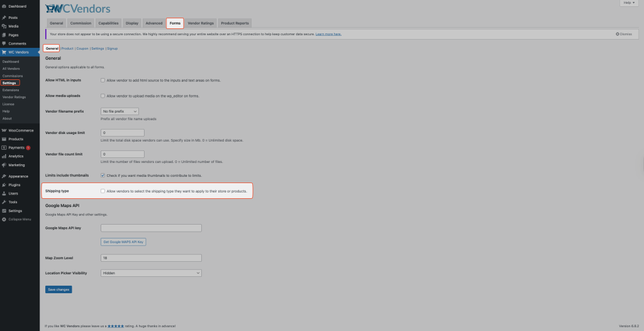Select the Forms tab
The image size is (644, 331).
pyautogui.click(x=175, y=23)
